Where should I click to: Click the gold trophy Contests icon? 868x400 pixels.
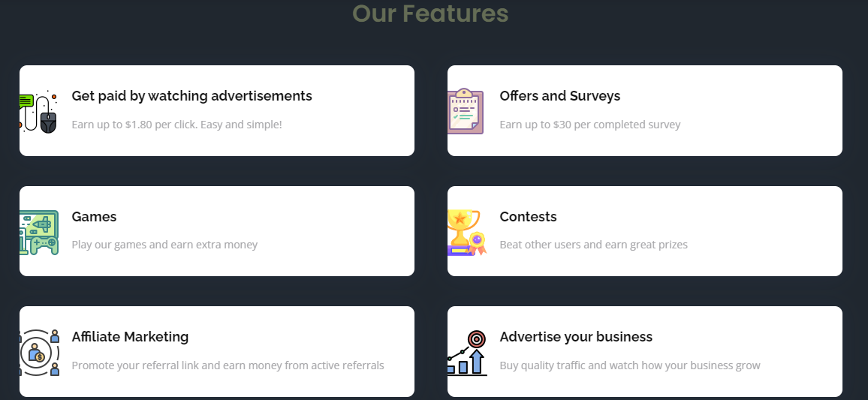[x=466, y=233]
